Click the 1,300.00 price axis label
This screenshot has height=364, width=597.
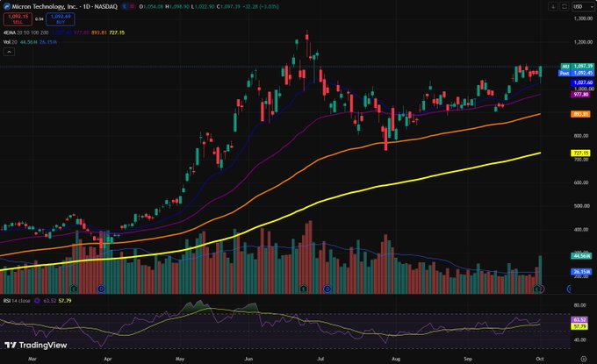click(x=583, y=18)
